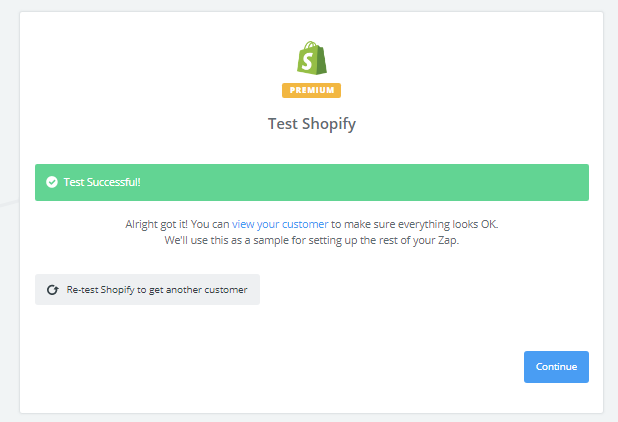The width and height of the screenshot is (618, 422).
Task: Click the handle of the Shopify bag icon
Action: coord(310,45)
